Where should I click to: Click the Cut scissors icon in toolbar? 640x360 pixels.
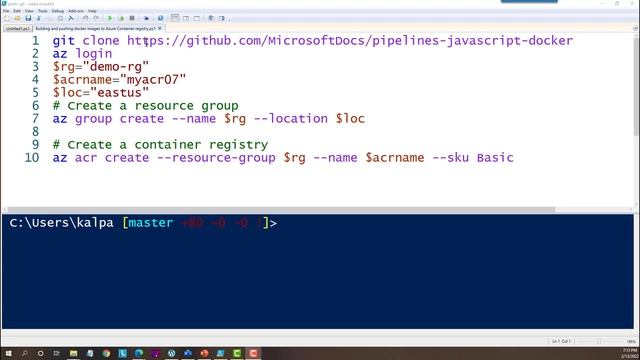(x=39, y=18)
